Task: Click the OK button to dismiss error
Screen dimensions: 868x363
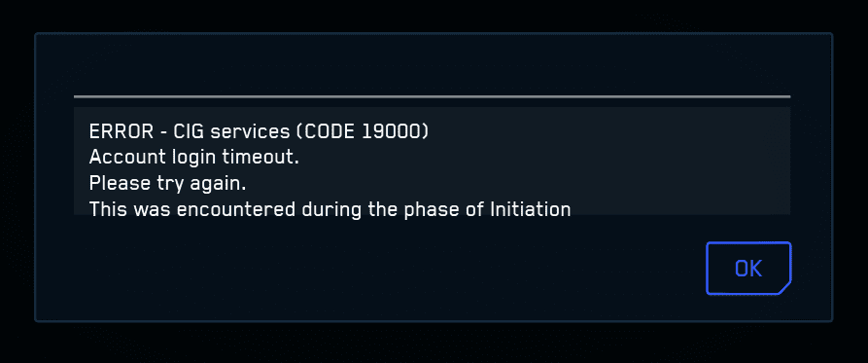Action: coord(748,269)
